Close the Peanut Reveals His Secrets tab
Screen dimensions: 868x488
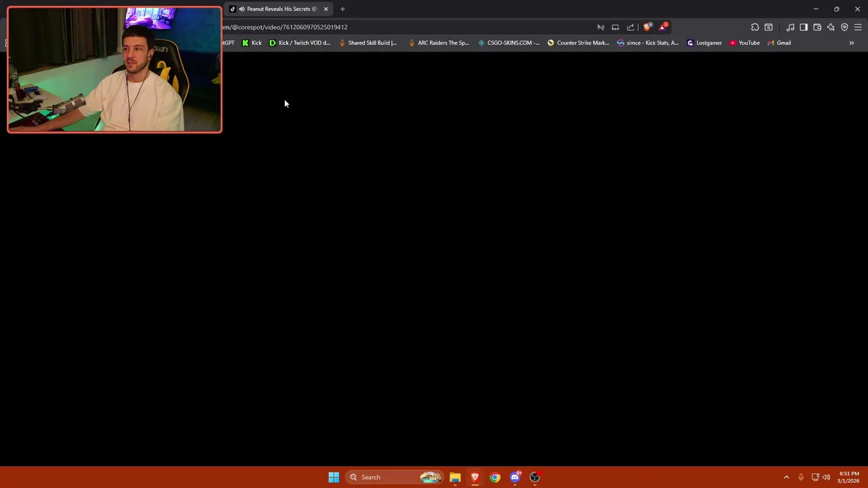click(x=325, y=9)
